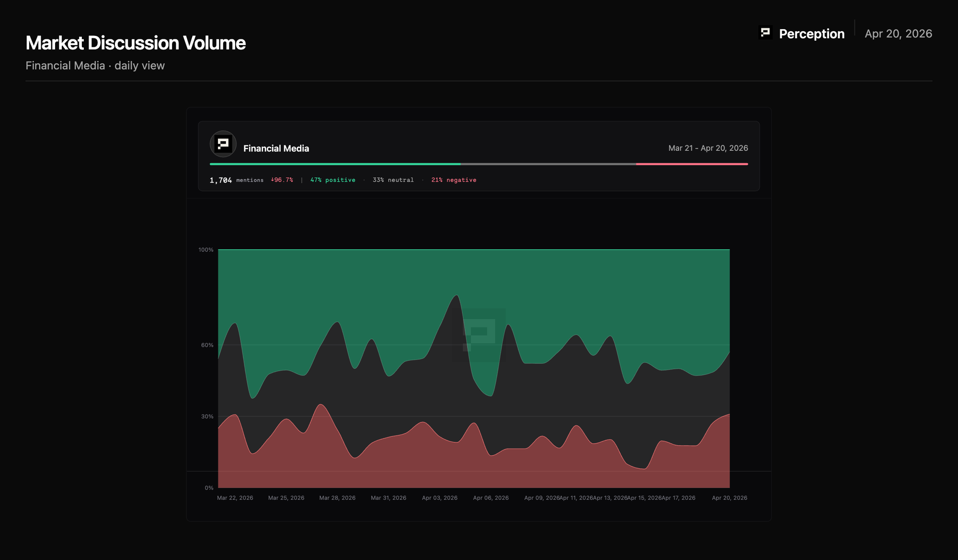Click the Perception brand name link
Screen dimensions: 958x560
click(x=811, y=34)
